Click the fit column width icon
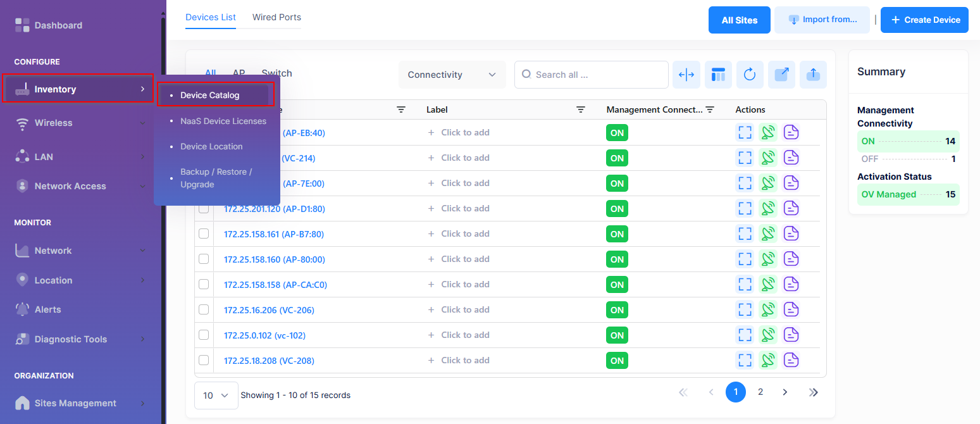This screenshot has height=424, width=980. click(686, 75)
